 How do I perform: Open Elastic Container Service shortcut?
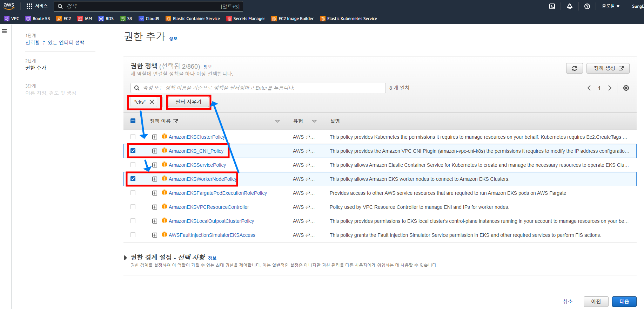193,19
